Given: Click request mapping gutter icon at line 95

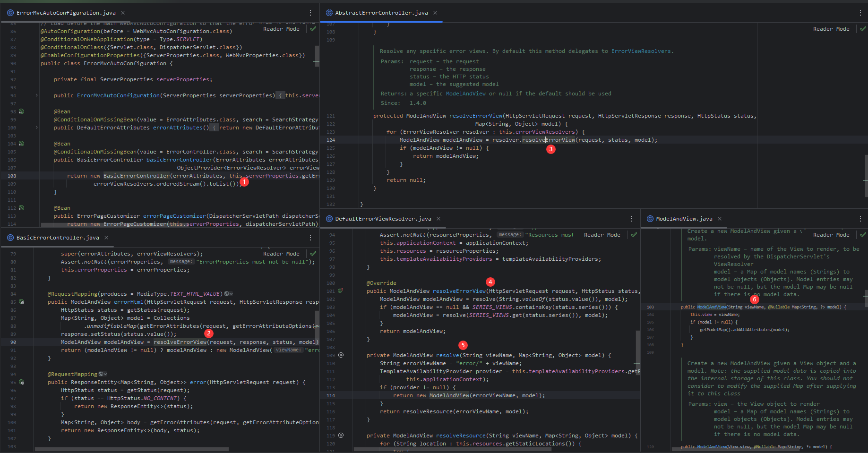Looking at the screenshot, I should tap(21, 382).
